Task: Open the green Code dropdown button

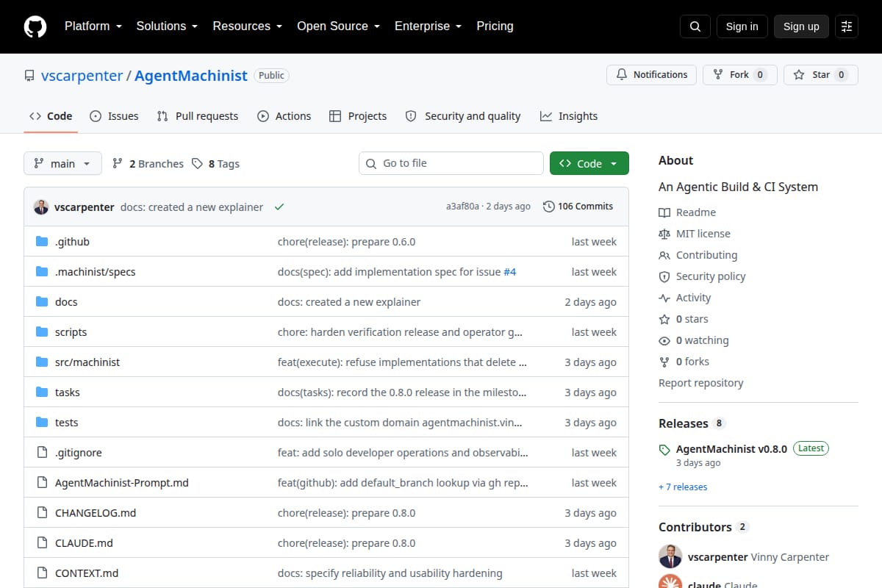Action: [x=589, y=164]
